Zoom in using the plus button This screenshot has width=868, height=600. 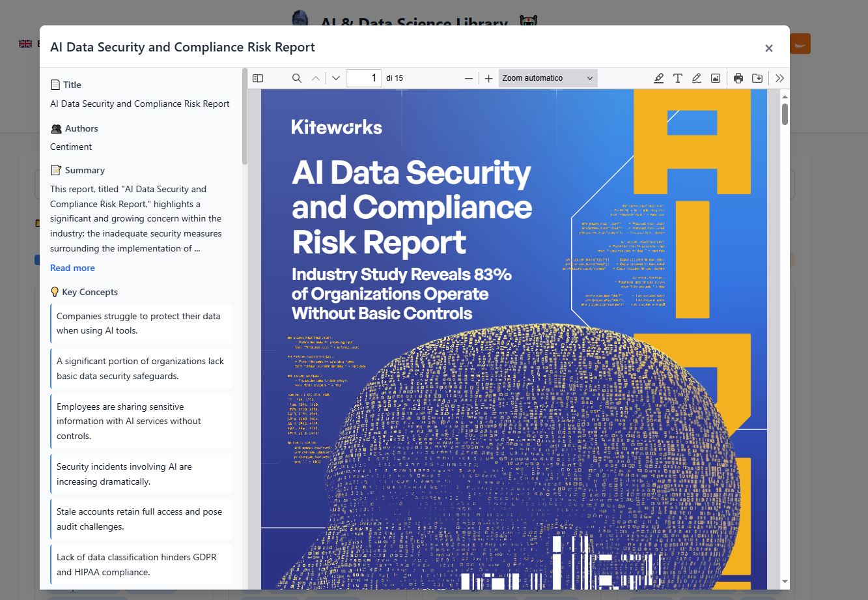[x=488, y=78]
